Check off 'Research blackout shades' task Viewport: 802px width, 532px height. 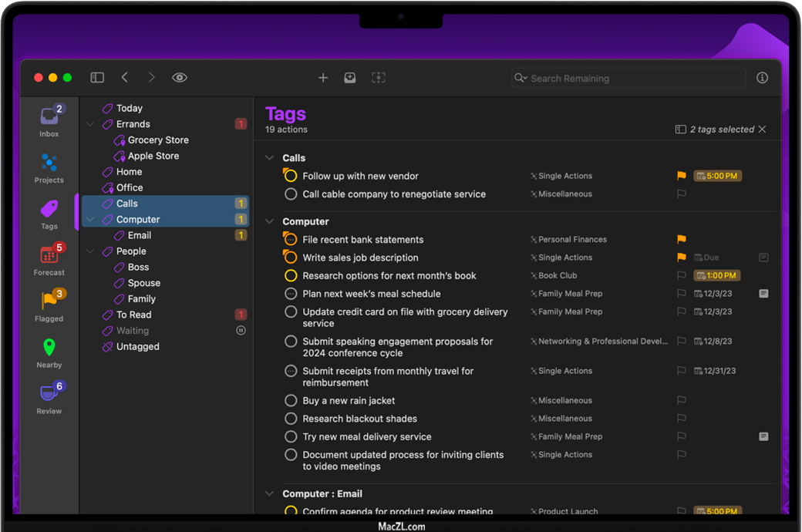(x=291, y=419)
